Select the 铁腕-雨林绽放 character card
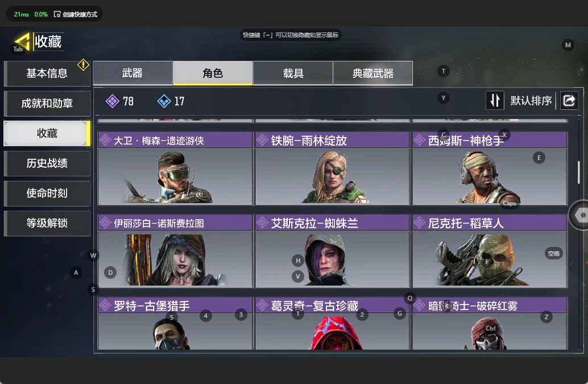588x384 pixels. coord(332,168)
